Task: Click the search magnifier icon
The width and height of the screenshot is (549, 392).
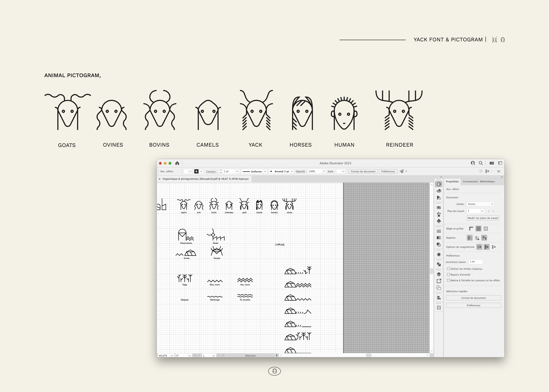Action: point(481,163)
